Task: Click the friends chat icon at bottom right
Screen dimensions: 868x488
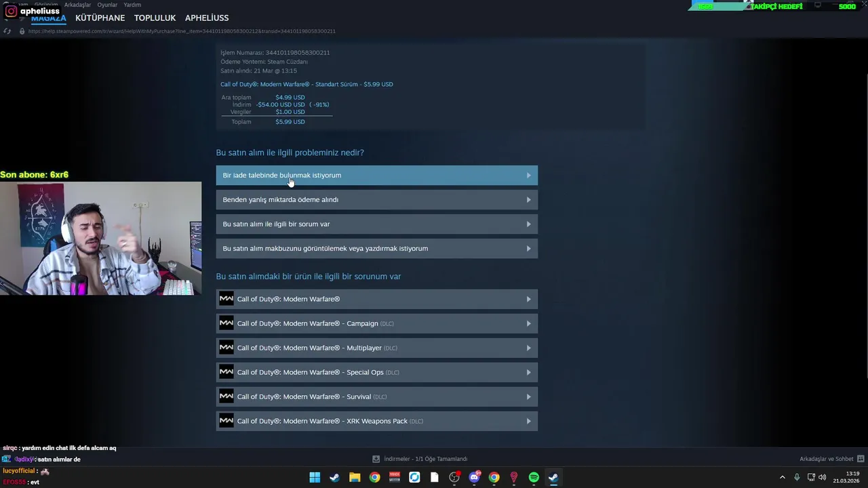Action: point(861,459)
